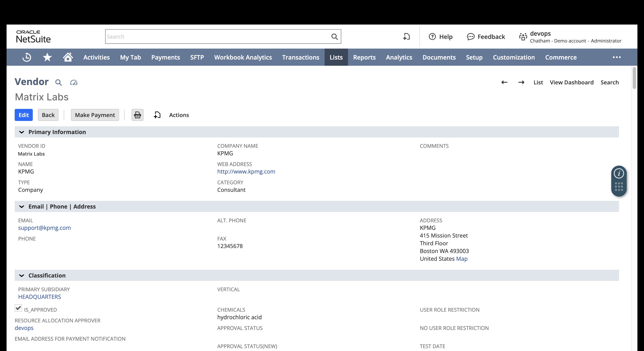Screen dimensions: 644x351
Task: Click the Back button
Action: click(x=48, y=115)
